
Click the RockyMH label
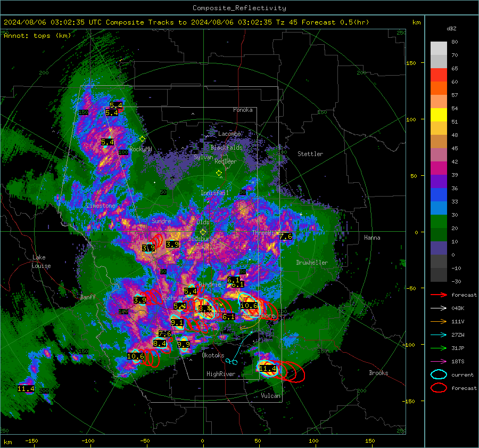click(141, 149)
